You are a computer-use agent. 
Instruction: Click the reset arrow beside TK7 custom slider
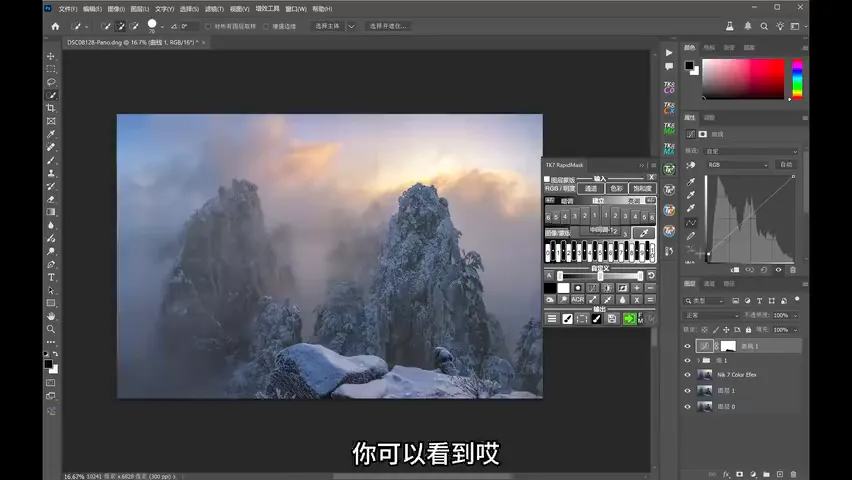point(650,276)
